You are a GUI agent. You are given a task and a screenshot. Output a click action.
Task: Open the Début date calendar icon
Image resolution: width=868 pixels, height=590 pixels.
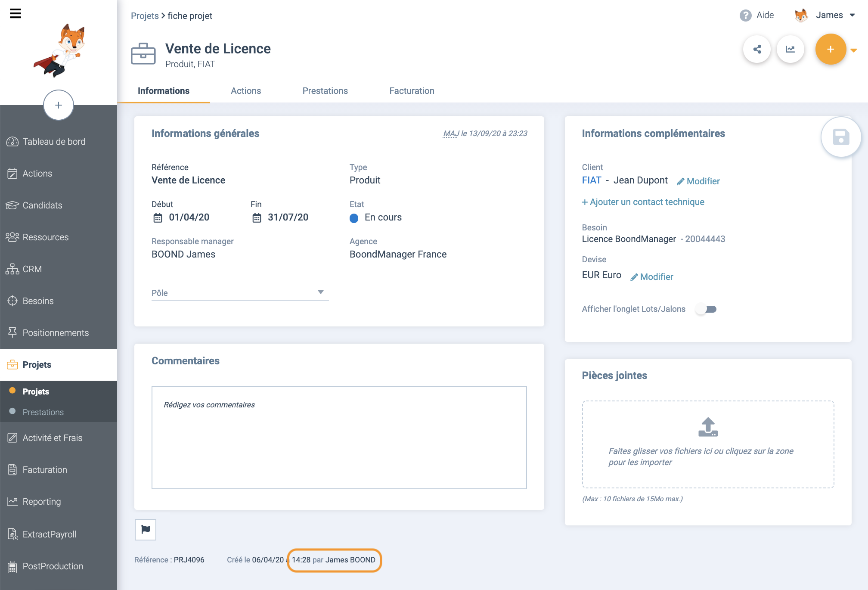point(158,218)
